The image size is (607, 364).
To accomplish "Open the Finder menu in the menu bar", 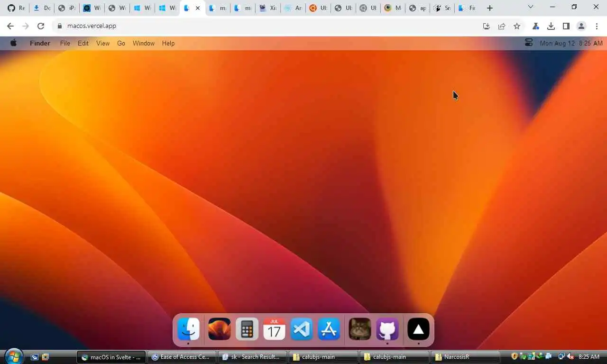I will (40, 43).
